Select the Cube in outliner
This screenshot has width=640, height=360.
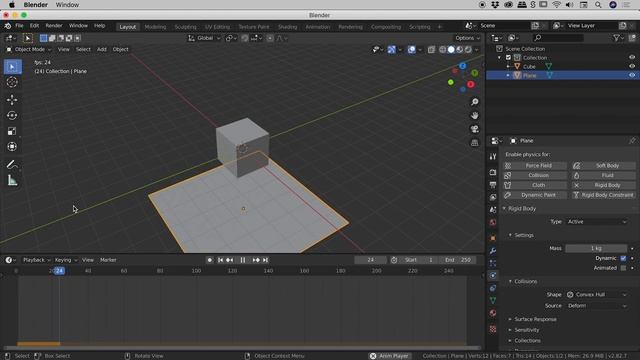pos(529,67)
